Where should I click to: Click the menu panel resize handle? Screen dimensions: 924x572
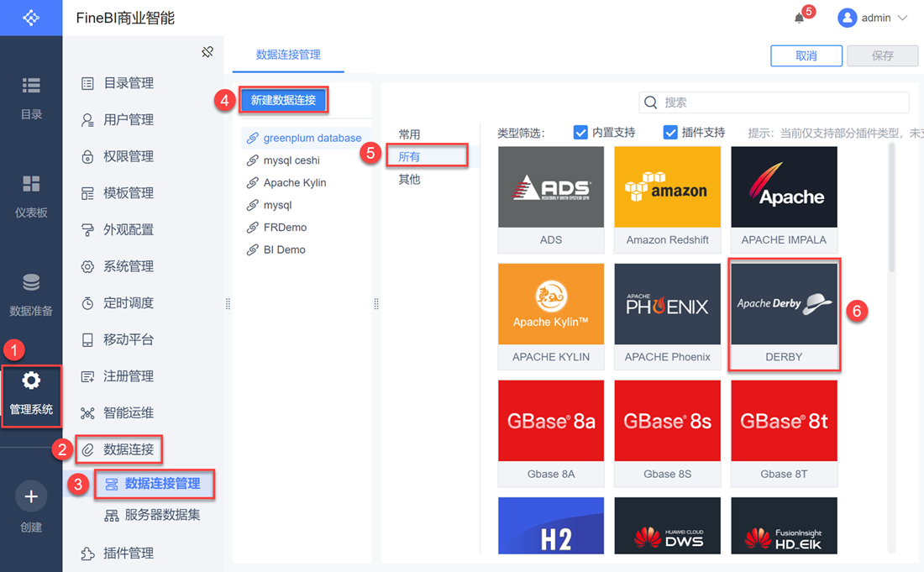pos(228,304)
